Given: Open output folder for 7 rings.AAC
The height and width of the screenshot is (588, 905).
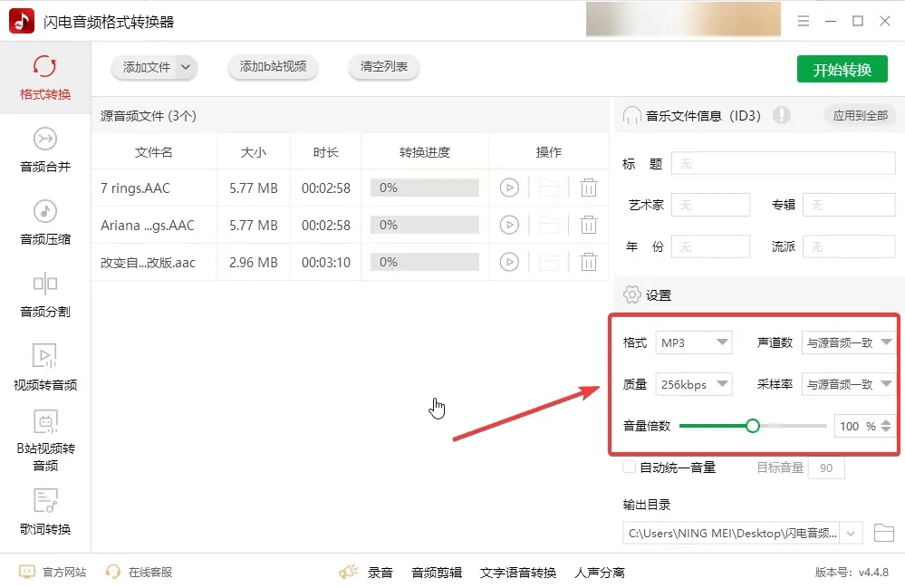Looking at the screenshot, I should [x=548, y=188].
